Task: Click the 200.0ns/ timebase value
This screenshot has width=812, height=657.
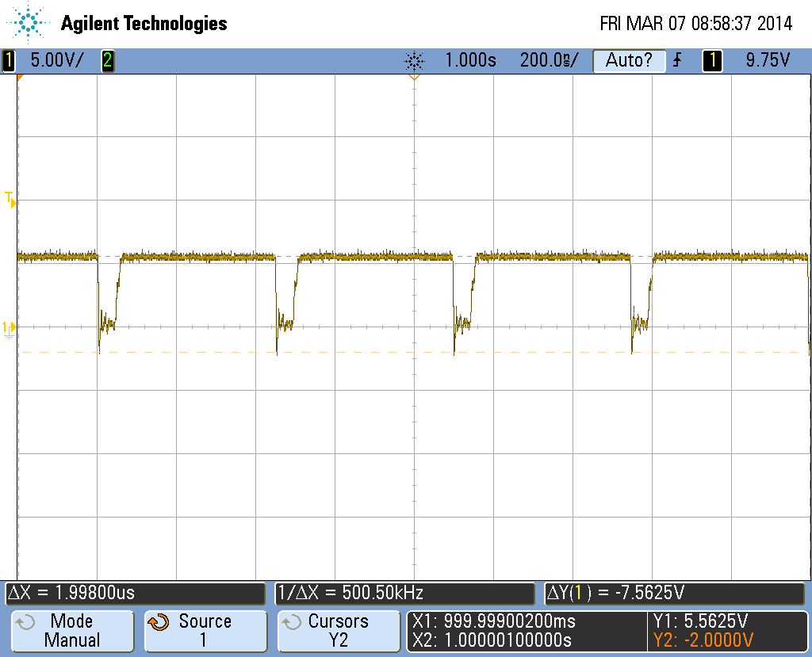Action: [549, 60]
